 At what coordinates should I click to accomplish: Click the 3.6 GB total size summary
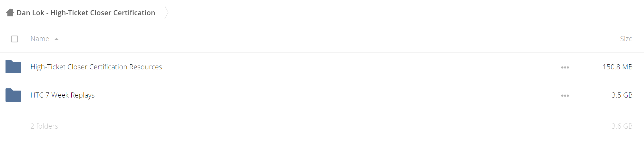[622, 126]
